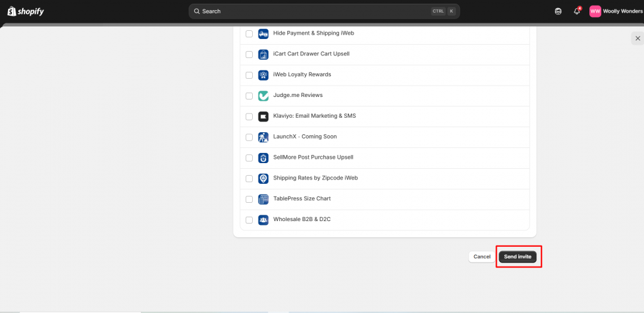Open the Sidekick assistant icon
This screenshot has height=313, width=644.
tap(558, 11)
